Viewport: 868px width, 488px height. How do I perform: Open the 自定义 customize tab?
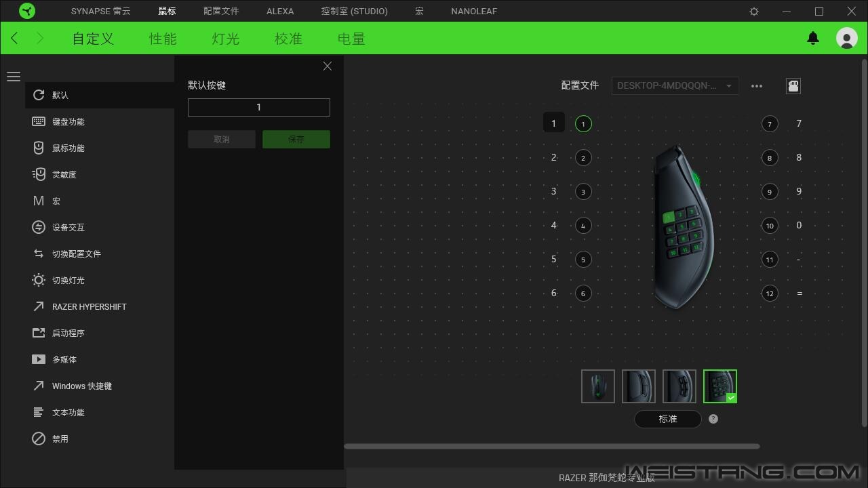tap(93, 39)
